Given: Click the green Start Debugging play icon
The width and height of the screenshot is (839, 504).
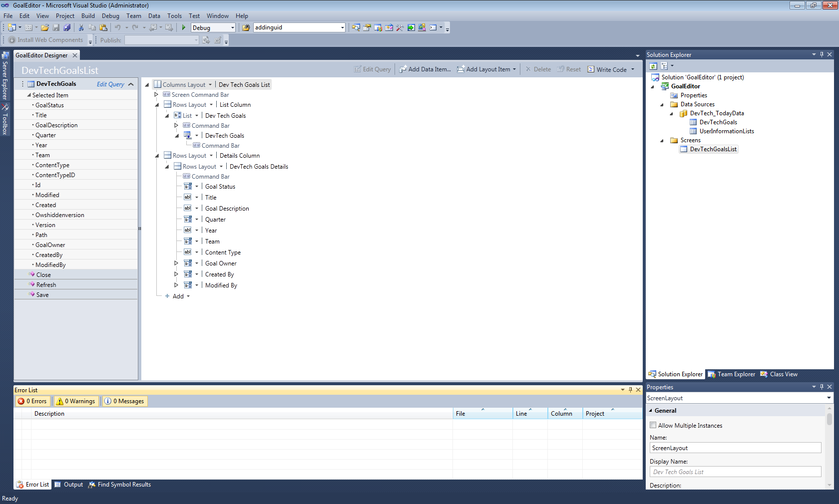Looking at the screenshot, I should (184, 28).
